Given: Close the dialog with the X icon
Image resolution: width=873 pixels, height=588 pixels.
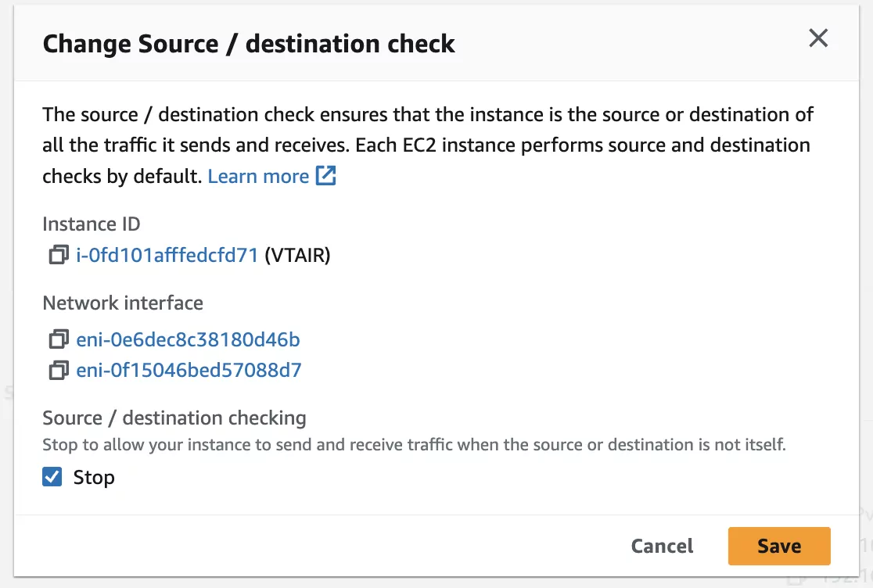Looking at the screenshot, I should pyautogui.click(x=818, y=38).
